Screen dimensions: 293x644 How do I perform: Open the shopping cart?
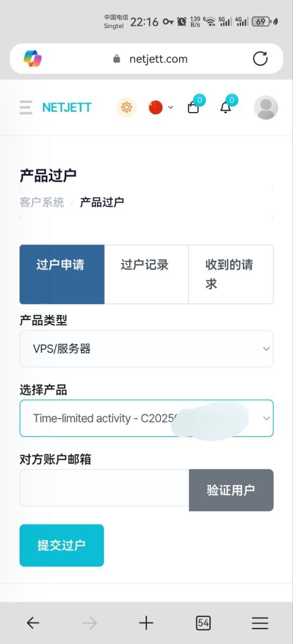(x=193, y=108)
